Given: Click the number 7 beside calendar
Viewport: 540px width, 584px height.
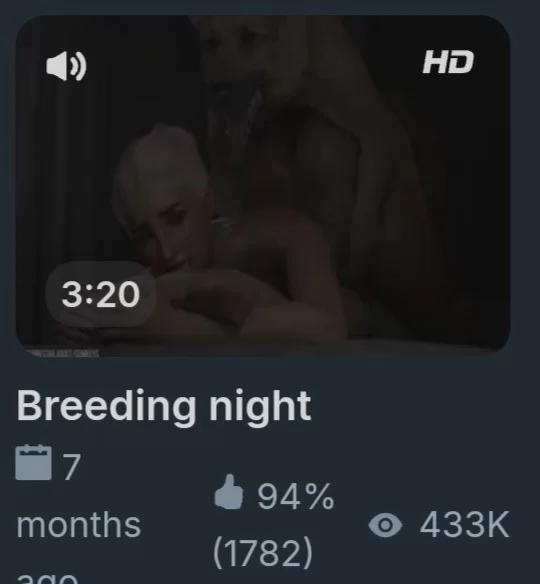Looking at the screenshot, I should (x=72, y=467).
